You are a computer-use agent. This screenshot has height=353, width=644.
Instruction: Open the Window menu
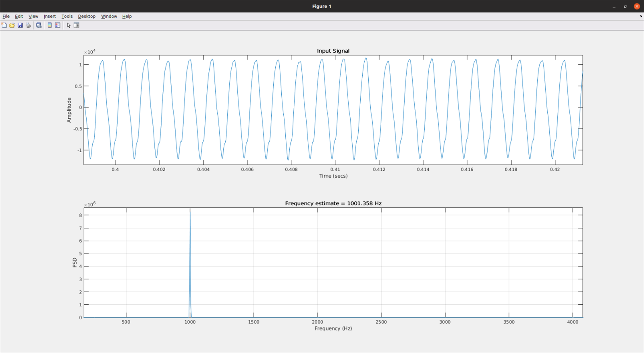pyautogui.click(x=109, y=17)
